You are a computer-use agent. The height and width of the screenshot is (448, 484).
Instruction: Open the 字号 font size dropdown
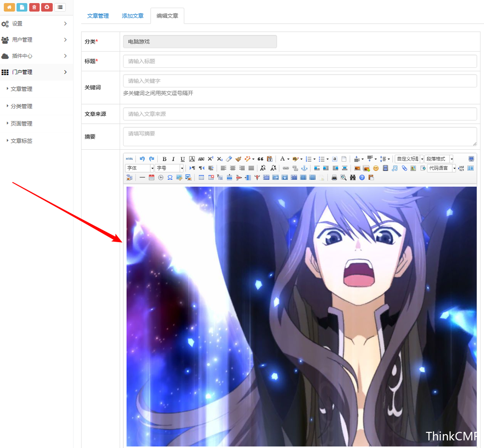169,168
